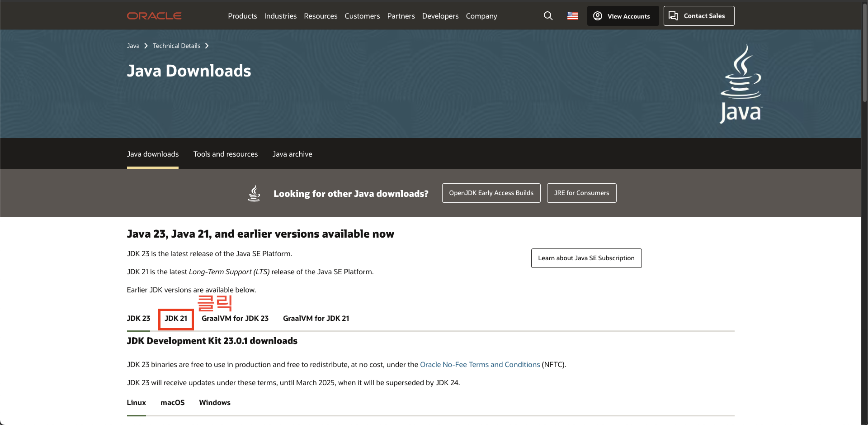The width and height of the screenshot is (868, 425).
Task: Open the Customers menu
Action: [x=362, y=16]
